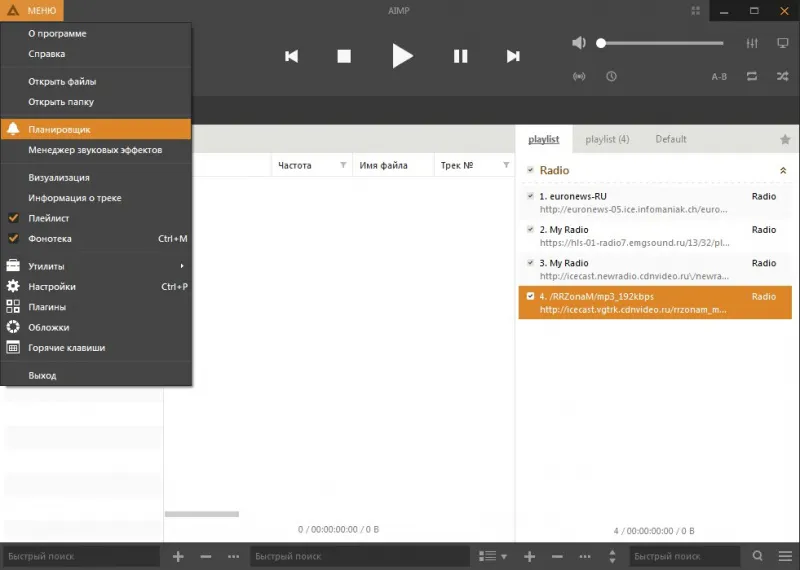Switch to the Default playlist tab
800x570 pixels.
pyautogui.click(x=671, y=139)
